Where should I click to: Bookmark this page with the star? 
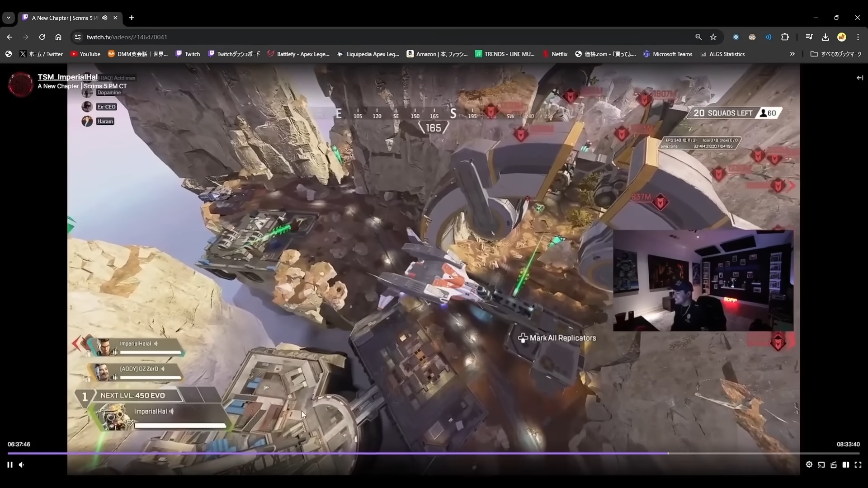(713, 37)
